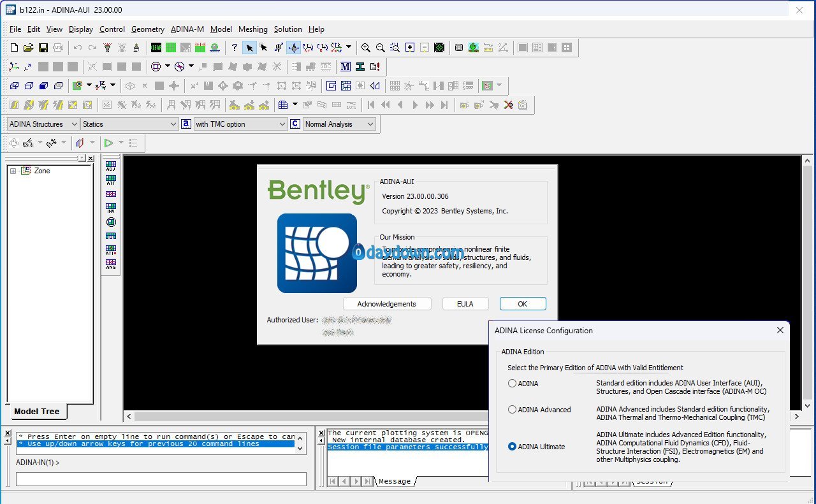This screenshot has height=504, width=816.
Task: Click the cactus scenery background icon
Action: [474, 48]
